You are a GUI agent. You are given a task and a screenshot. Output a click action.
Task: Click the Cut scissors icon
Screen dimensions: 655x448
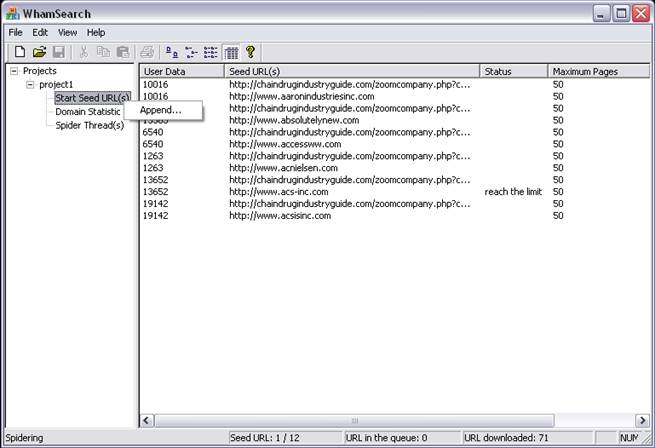[84, 52]
